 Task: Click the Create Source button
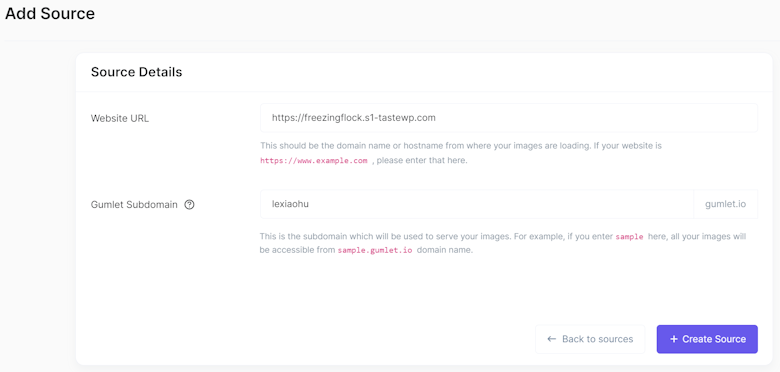[x=707, y=339]
